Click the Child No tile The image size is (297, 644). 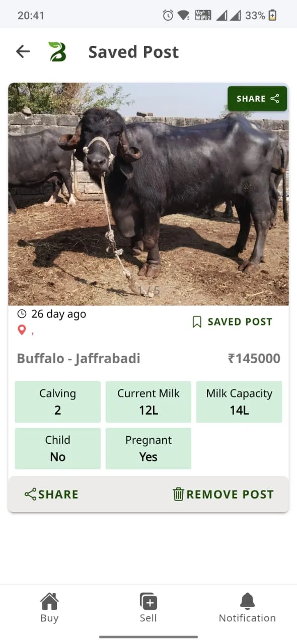pos(58,448)
